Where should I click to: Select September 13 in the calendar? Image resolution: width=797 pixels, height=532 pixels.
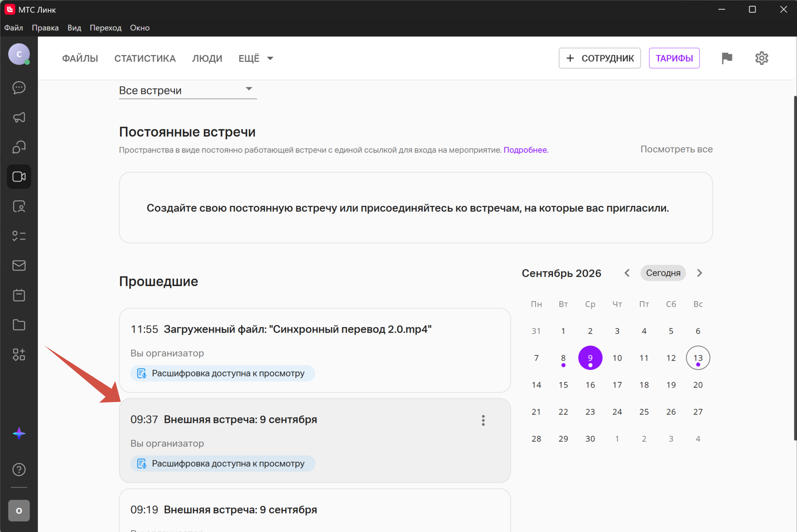[x=698, y=358]
